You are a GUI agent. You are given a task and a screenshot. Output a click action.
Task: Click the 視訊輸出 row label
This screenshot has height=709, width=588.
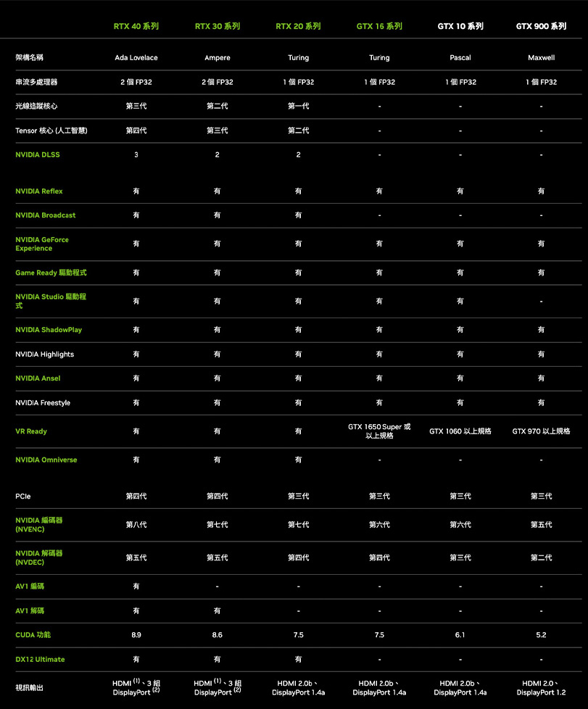(x=30, y=688)
